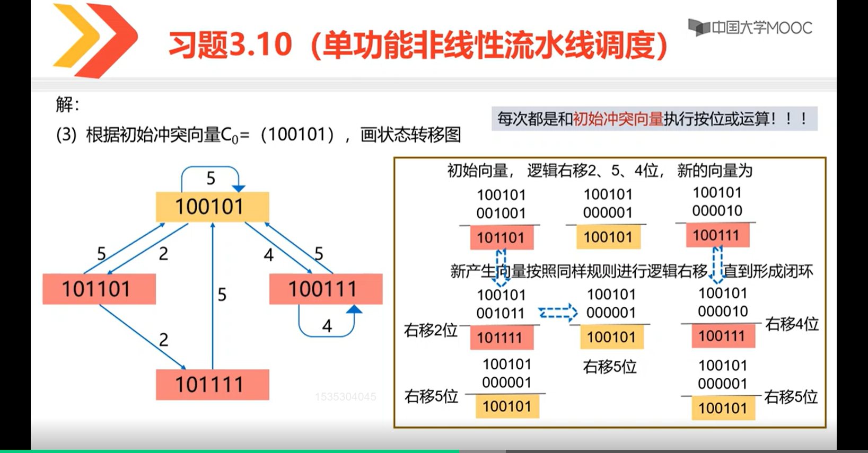868x453 pixels.
Task: Click the 初始向量 header text in the right box
Action: (x=477, y=171)
